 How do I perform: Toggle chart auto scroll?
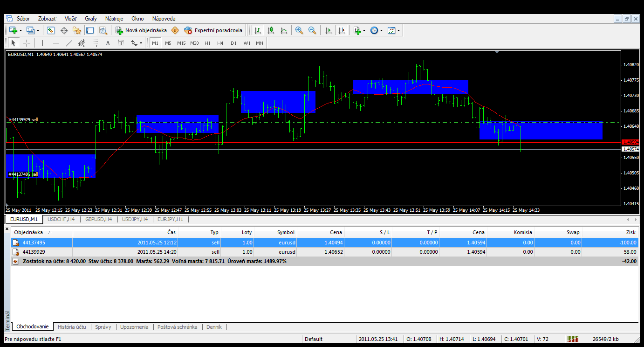tap(329, 30)
